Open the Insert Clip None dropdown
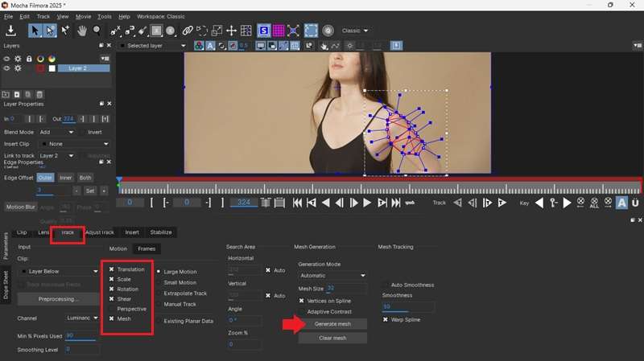Image resolution: width=644 pixels, height=361 pixels. click(x=75, y=144)
